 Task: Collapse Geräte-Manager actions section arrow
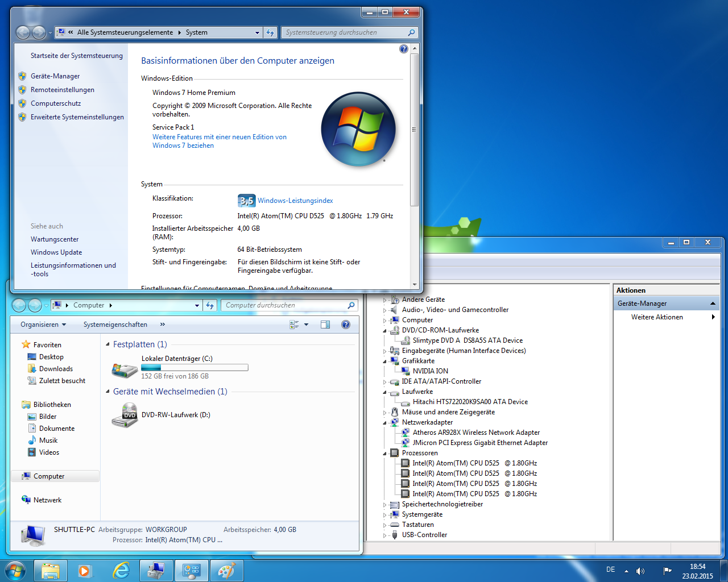coord(713,304)
